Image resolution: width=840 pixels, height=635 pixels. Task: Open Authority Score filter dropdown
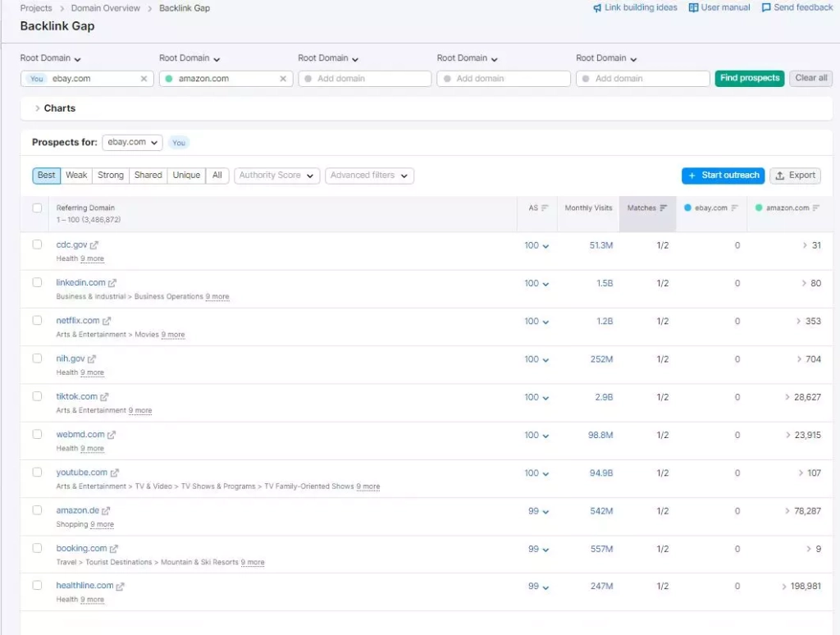click(277, 176)
